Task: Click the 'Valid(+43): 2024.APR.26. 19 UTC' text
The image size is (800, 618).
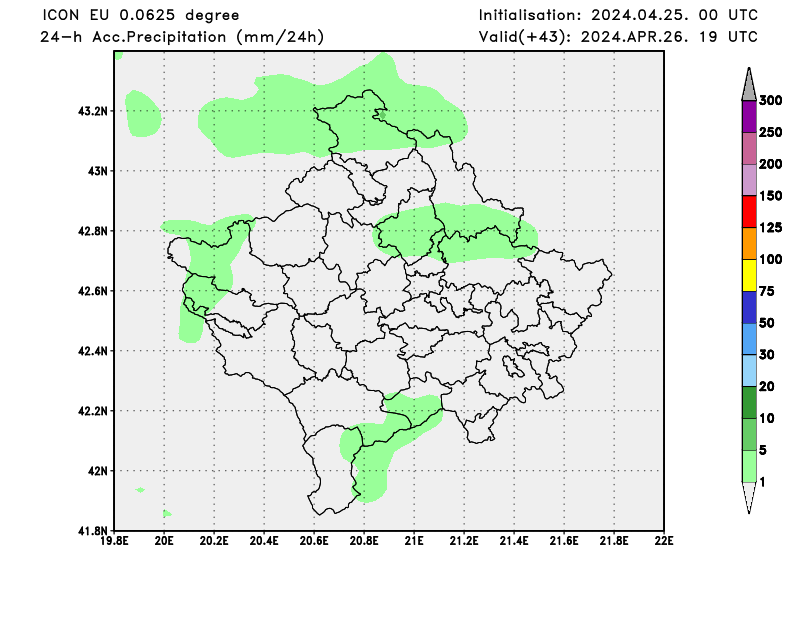Action: (x=618, y=37)
